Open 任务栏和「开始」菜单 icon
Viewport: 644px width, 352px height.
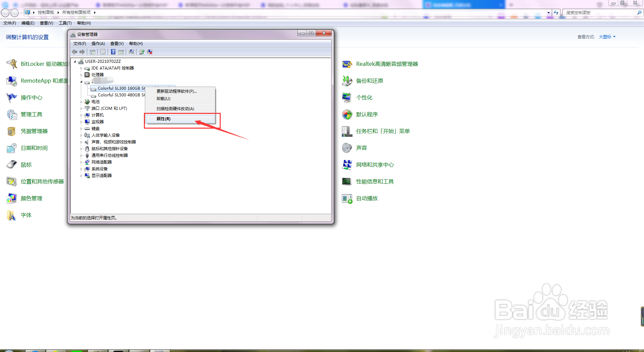coord(347,131)
